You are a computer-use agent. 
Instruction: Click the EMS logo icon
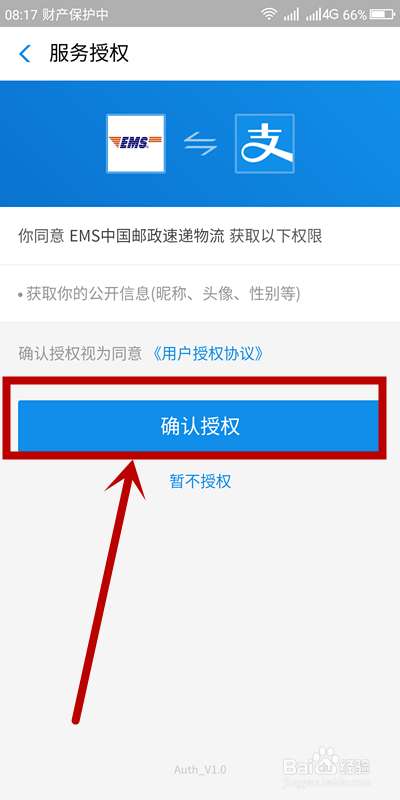coord(136,143)
